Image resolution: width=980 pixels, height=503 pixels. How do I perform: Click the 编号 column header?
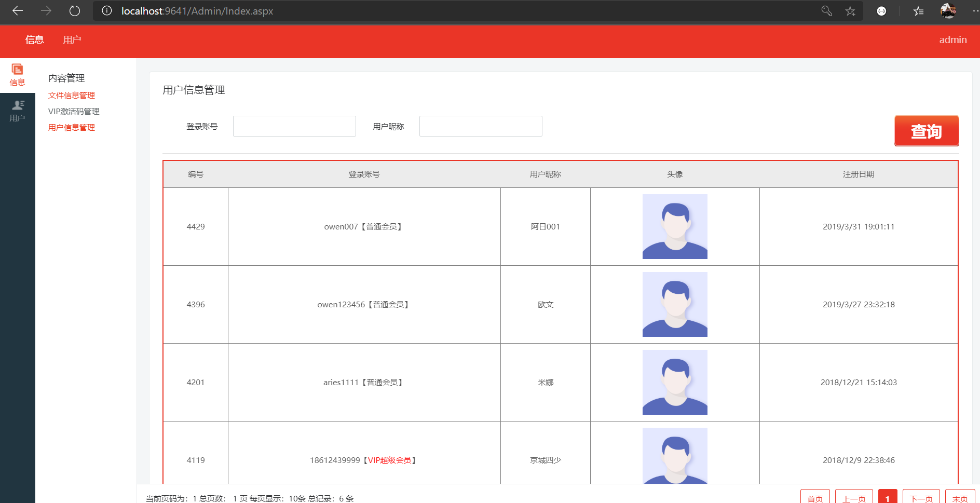pyautogui.click(x=196, y=174)
